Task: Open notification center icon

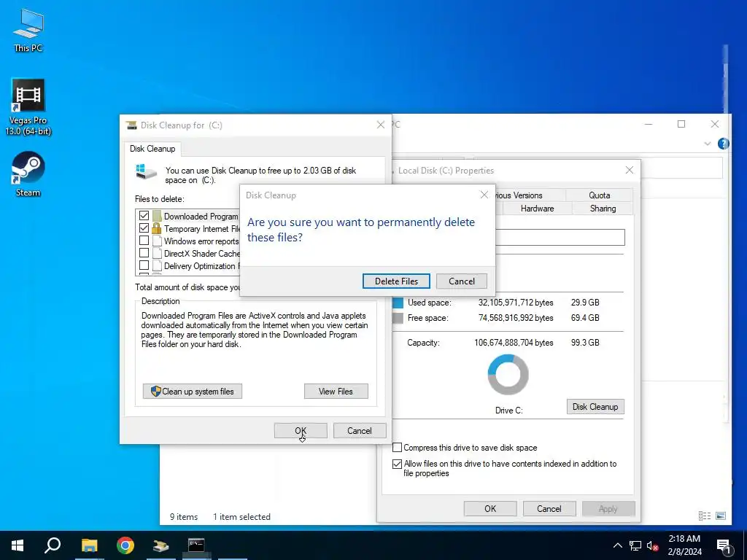Action: [723, 545]
